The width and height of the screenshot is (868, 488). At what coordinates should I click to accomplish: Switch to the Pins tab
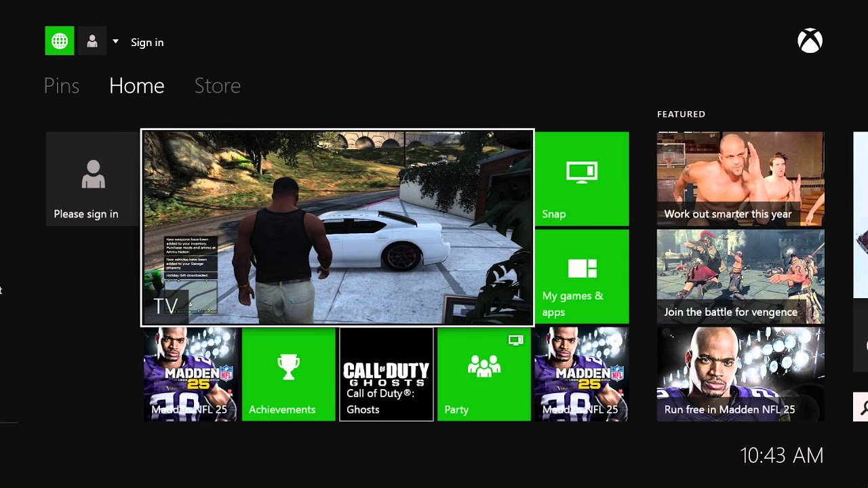coord(62,85)
